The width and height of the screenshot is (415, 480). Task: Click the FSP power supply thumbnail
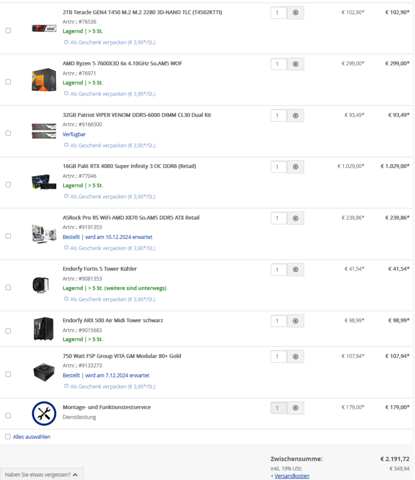pos(44,372)
